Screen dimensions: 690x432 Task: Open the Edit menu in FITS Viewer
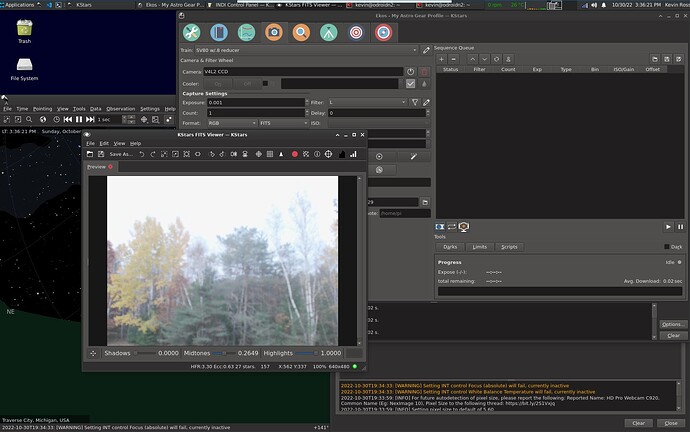pos(104,143)
